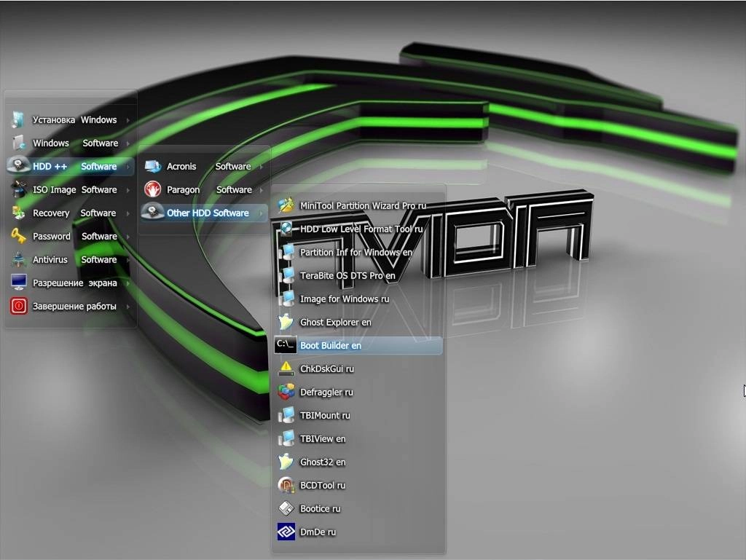Select Other HDD Software menu entry
Screen dimensions: 746x560
click(204, 213)
